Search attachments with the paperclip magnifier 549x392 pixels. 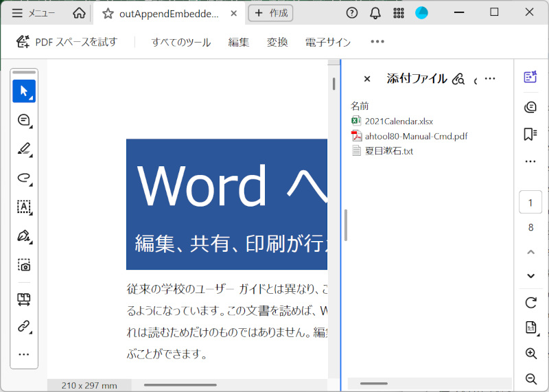point(458,79)
